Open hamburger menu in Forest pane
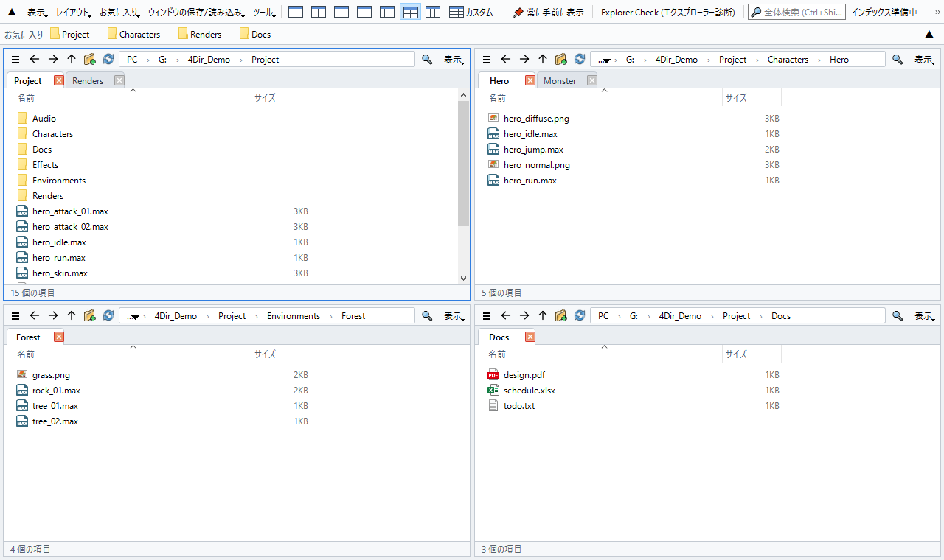Viewport: 944px width, 560px height. (15, 315)
